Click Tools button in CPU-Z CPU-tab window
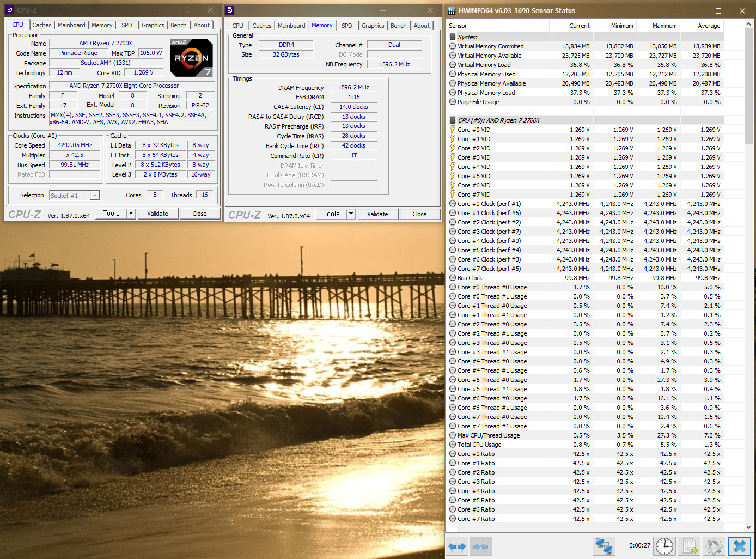Image resolution: width=756 pixels, height=559 pixels. [111, 214]
